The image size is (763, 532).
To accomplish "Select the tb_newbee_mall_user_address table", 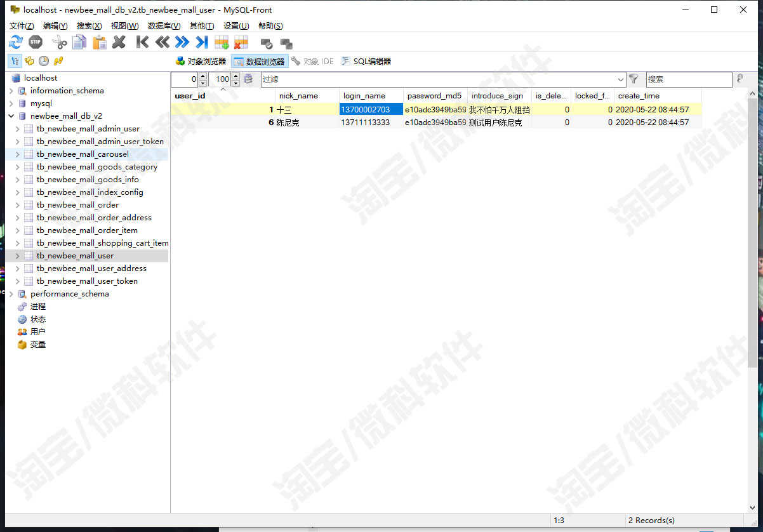I will tap(91, 269).
